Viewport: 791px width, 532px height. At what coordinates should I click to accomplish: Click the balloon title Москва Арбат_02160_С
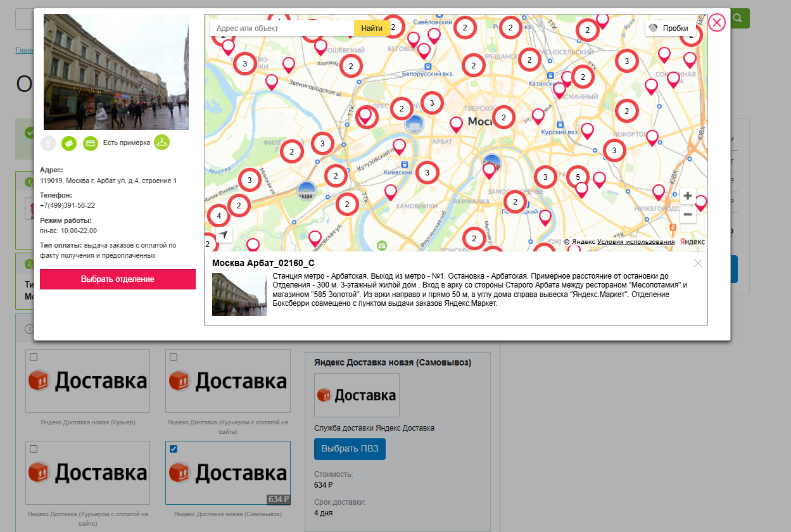pos(263,263)
